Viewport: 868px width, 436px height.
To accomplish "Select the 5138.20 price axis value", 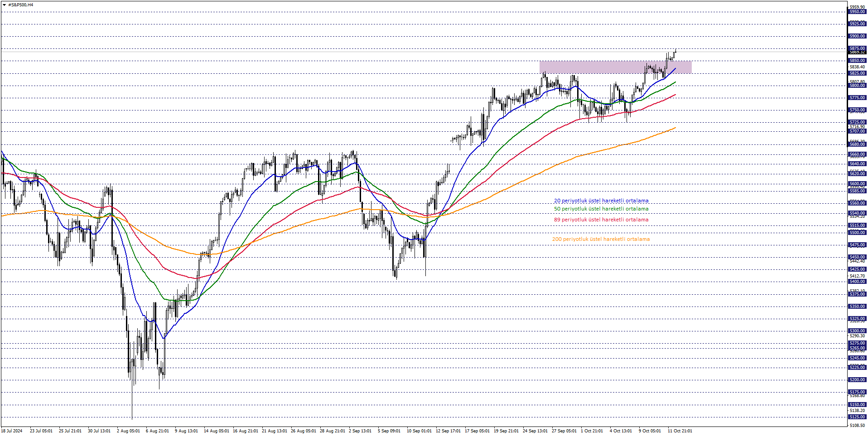I will (857, 411).
